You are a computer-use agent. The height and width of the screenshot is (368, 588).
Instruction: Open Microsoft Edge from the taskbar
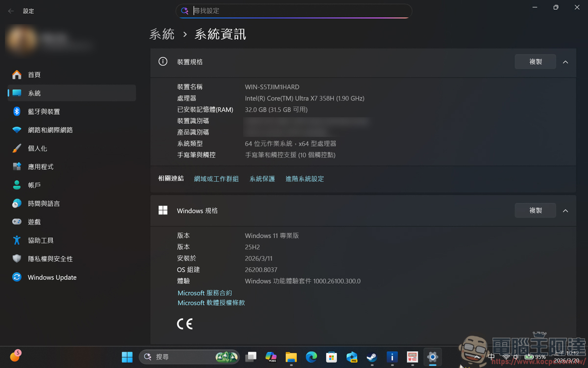pyautogui.click(x=311, y=357)
